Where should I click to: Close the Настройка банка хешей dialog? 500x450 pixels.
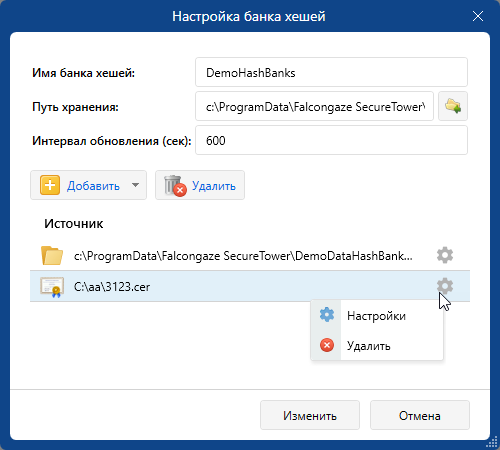click(478, 16)
